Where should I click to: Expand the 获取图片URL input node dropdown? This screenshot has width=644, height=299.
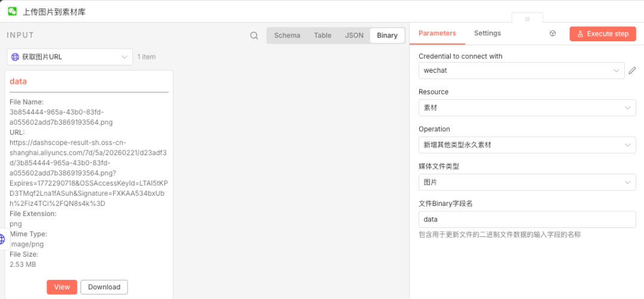point(70,57)
